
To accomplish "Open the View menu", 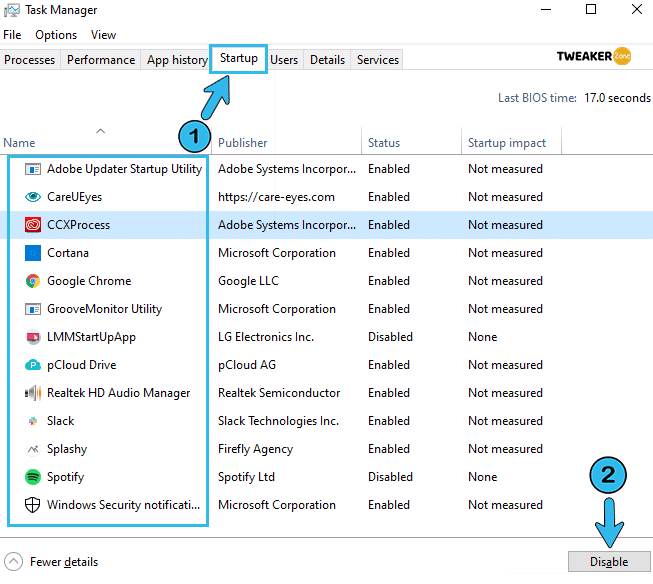I will click(x=103, y=35).
